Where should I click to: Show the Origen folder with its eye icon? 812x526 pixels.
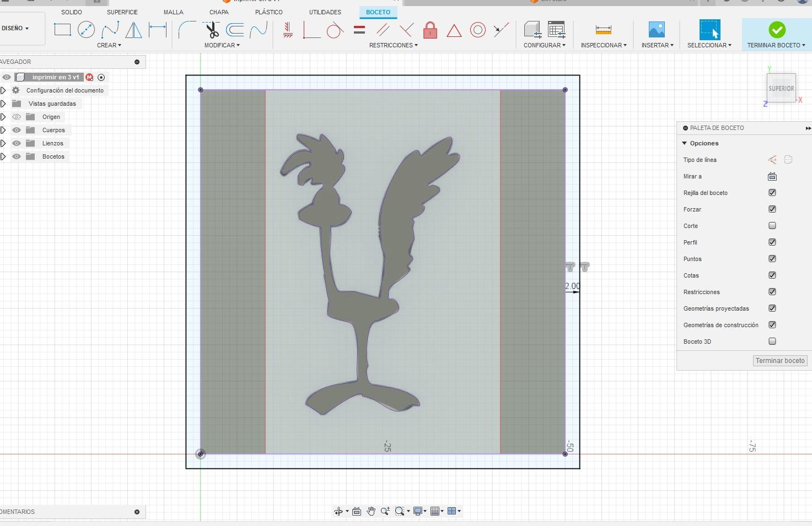(x=17, y=117)
